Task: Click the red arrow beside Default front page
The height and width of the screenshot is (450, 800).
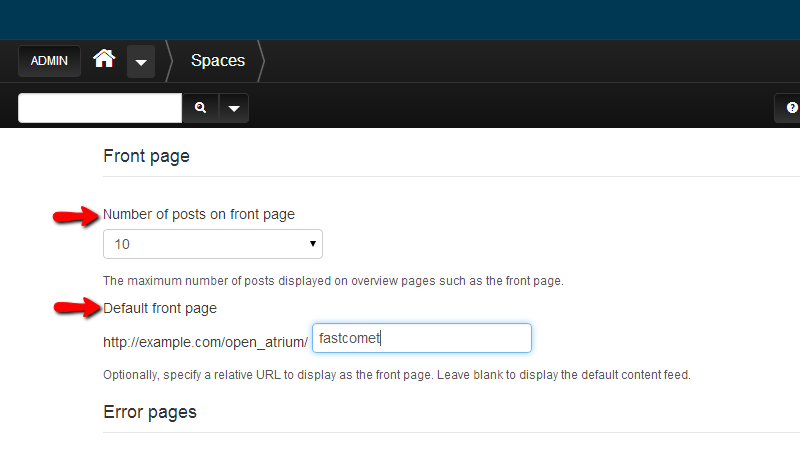Action: pos(75,308)
